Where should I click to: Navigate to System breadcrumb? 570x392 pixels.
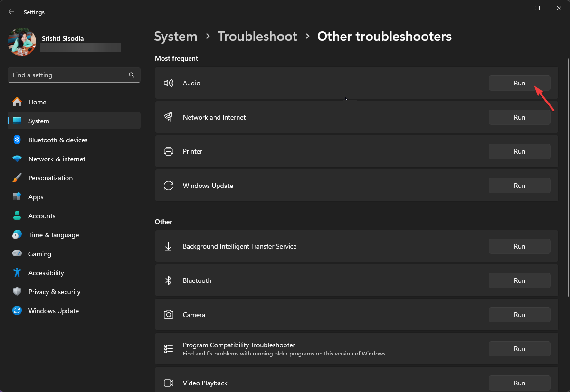[x=176, y=37]
